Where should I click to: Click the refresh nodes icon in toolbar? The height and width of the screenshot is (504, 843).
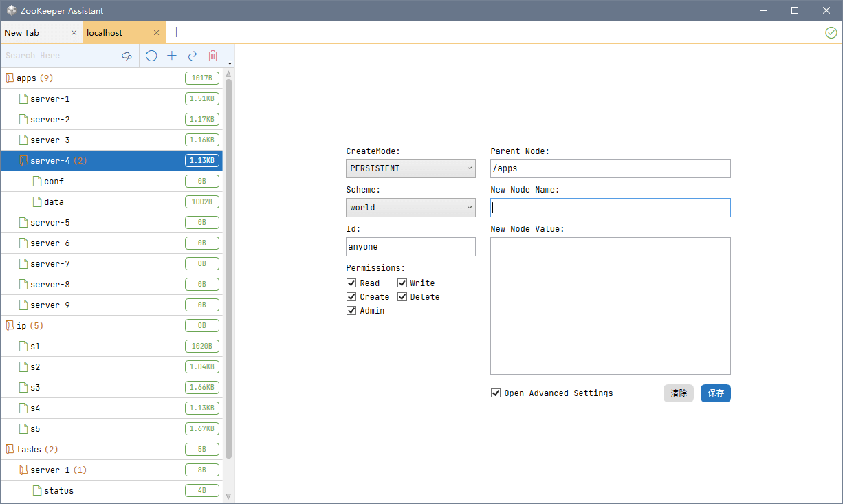(x=151, y=56)
